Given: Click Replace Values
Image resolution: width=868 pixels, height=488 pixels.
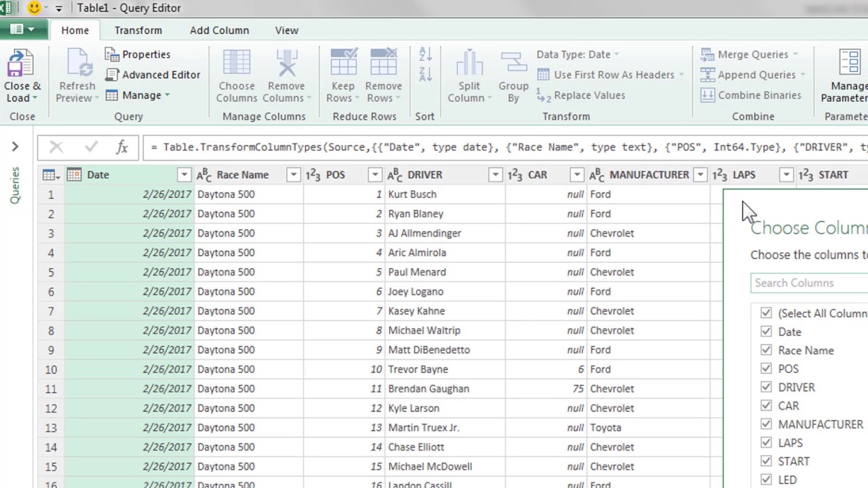Looking at the screenshot, I should [581, 95].
